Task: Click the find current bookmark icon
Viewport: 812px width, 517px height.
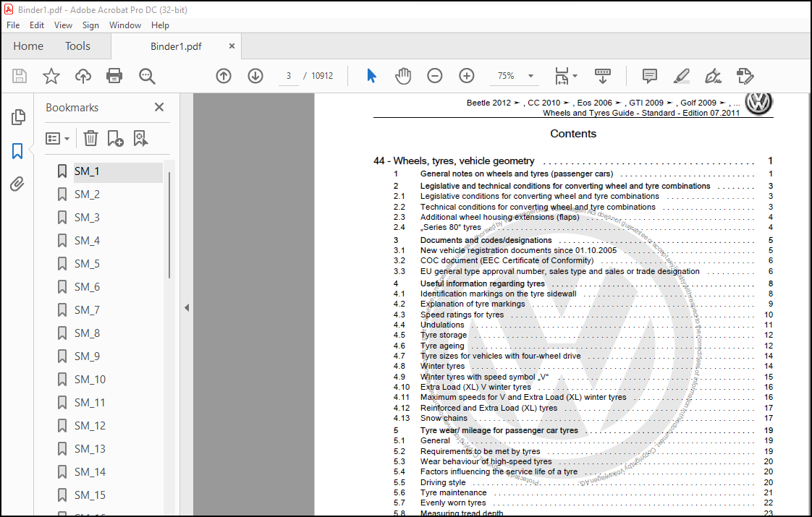Action: [140, 138]
